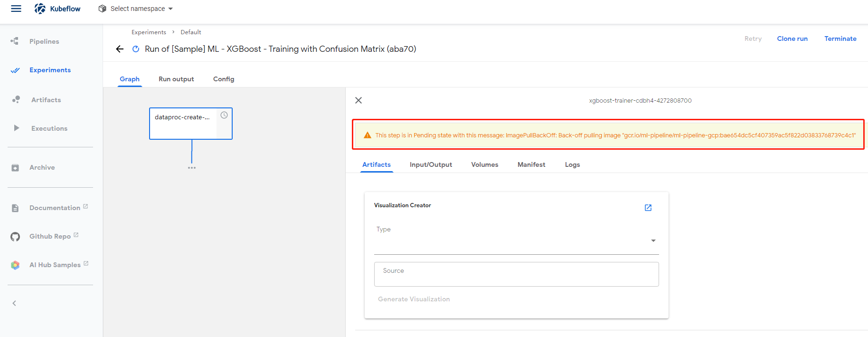868x337 pixels.
Task: Switch to the Graph tab
Action: (x=130, y=79)
